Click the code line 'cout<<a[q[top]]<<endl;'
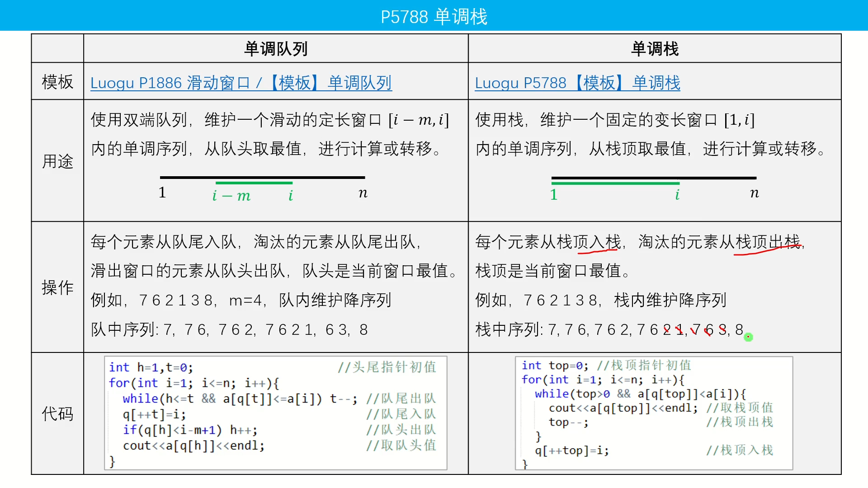Image resolution: width=868 pixels, height=488 pixels. pos(623,408)
